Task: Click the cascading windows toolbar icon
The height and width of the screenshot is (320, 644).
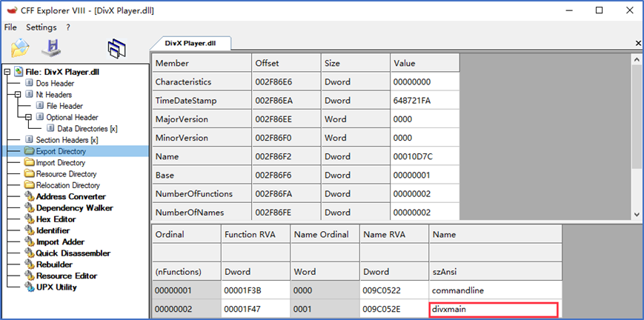Action: [x=116, y=49]
